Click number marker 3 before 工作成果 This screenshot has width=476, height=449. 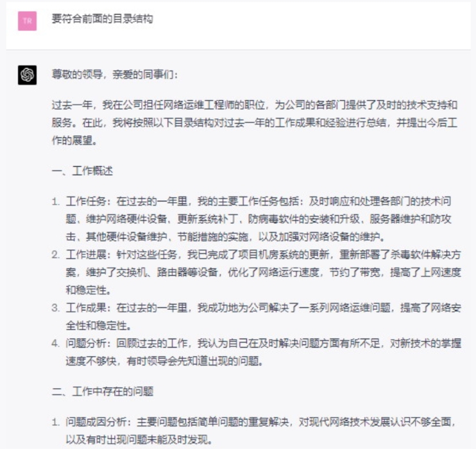56,307
